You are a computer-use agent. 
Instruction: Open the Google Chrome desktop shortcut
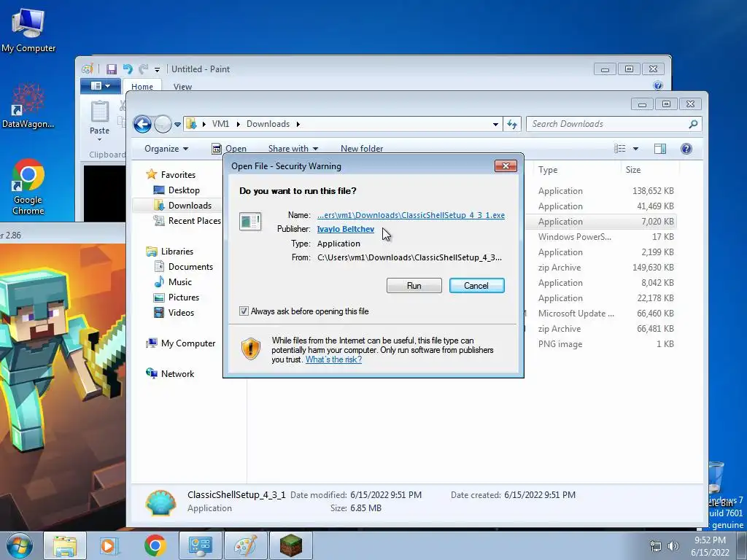(x=28, y=187)
